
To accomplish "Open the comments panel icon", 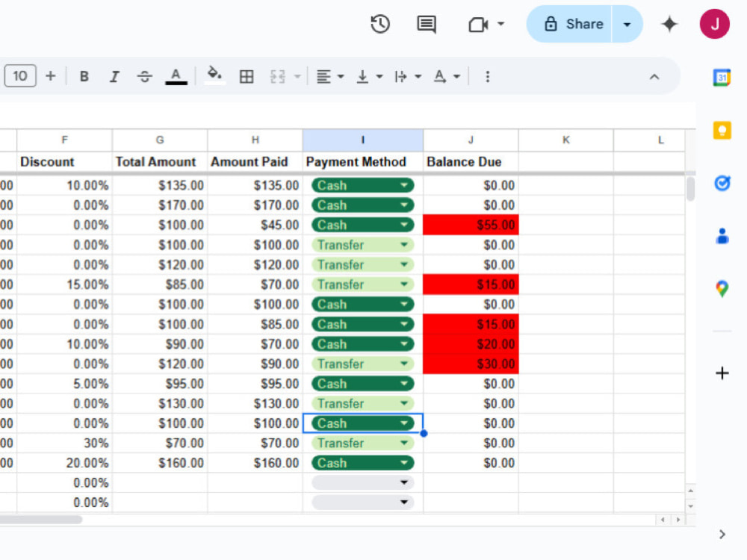I will (427, 24).
